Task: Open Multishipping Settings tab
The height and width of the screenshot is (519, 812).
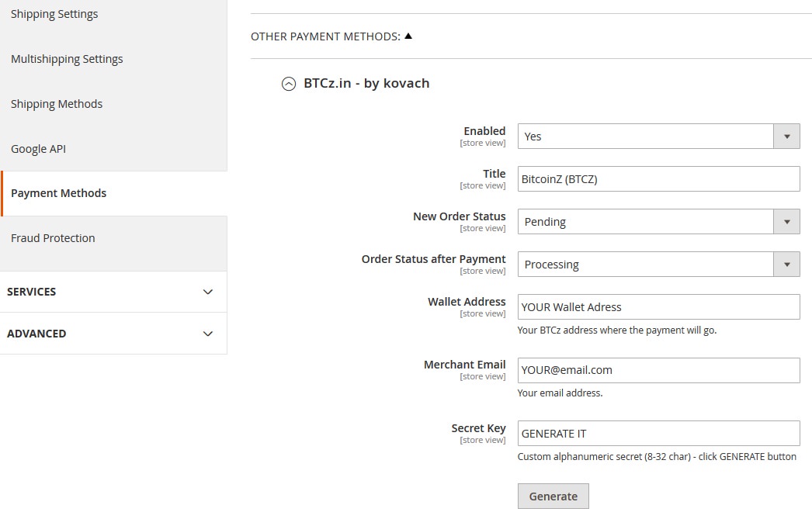Action: (x=113, y=59)
